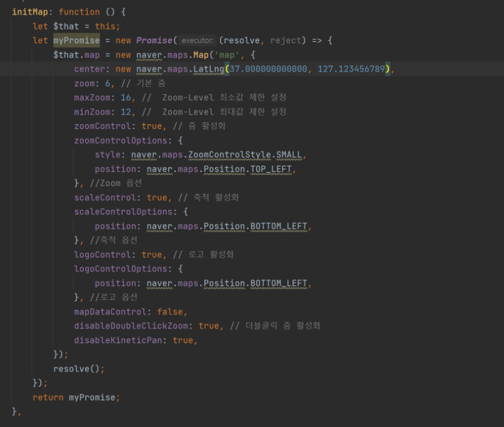The width and height of the screenshot is (504, 427).
Task: Click the zoomControl property name
Action: pos(102,126)
